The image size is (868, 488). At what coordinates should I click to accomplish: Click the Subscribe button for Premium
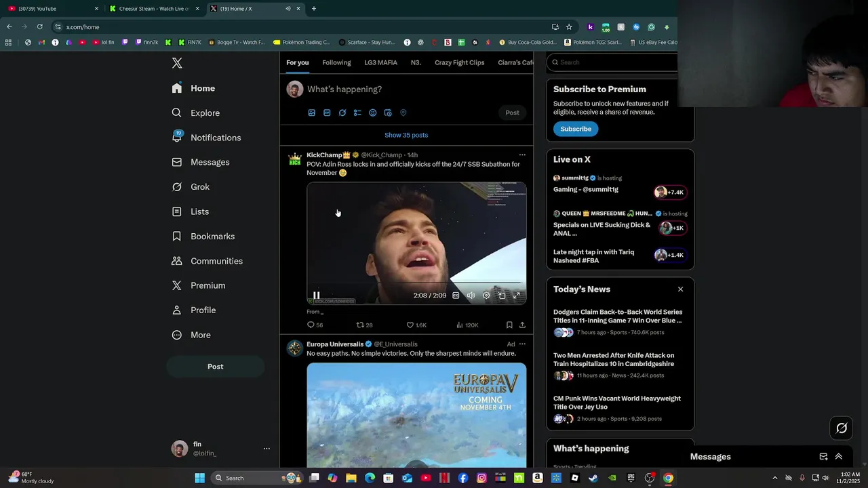[x=576, y=129]
